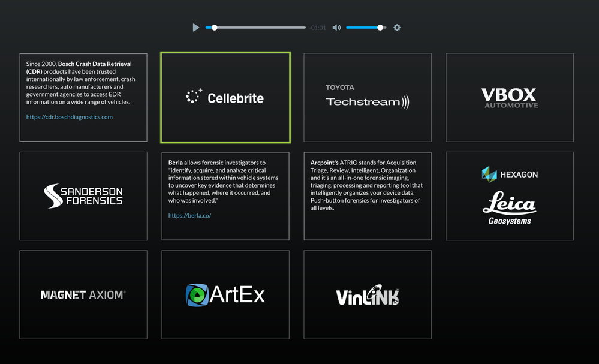Follow the berla.co link
This screenshot has height=364, width=599.
pyautogui.click(x=189, y=215)
